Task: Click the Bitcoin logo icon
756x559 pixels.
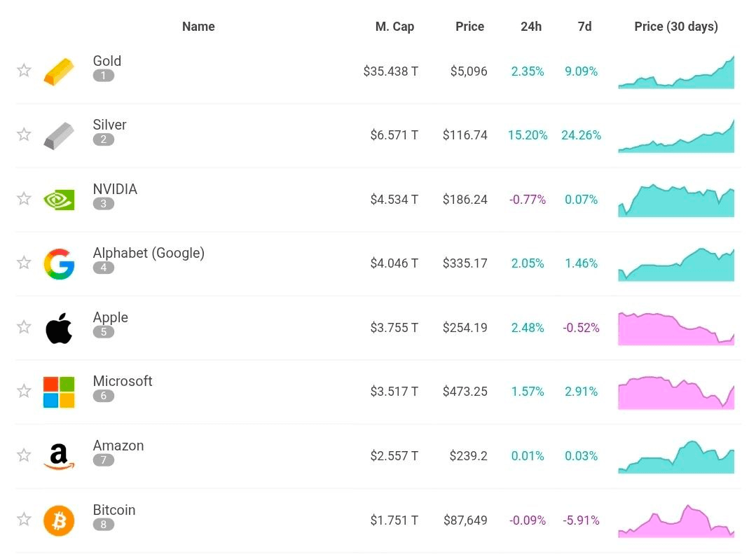Action: (x=59, y=520)
